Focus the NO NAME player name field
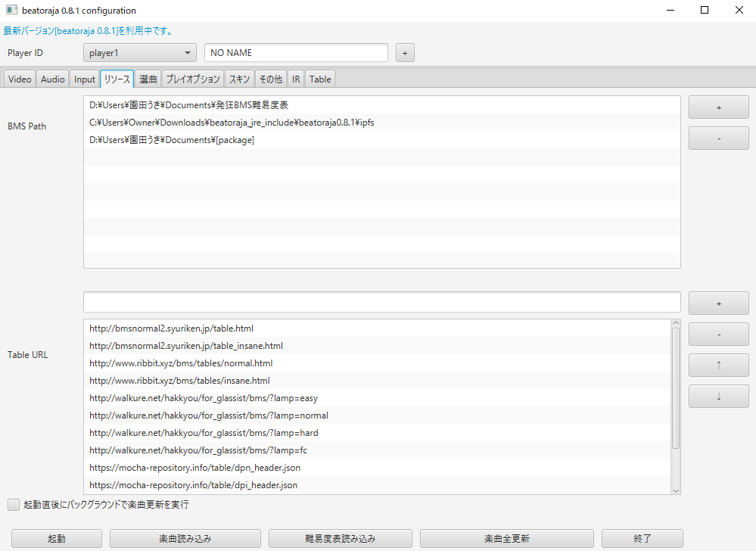The image size is (756, 551). (x=296, y=53)
